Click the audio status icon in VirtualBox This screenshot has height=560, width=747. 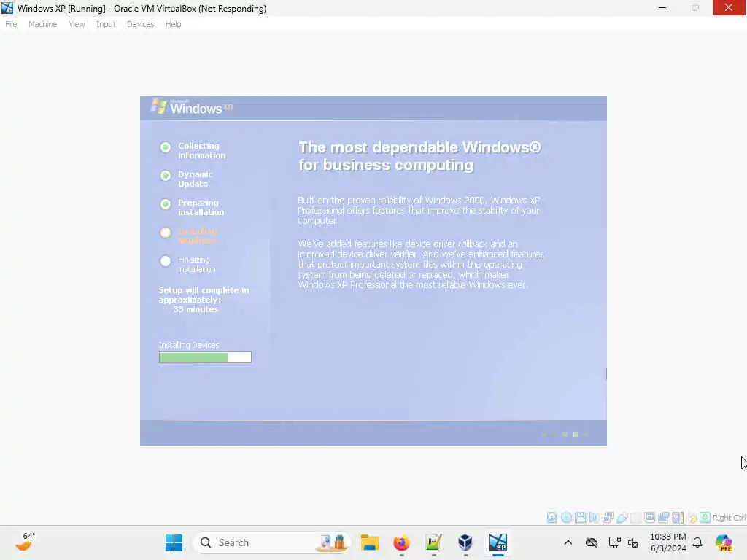(594, 518)
